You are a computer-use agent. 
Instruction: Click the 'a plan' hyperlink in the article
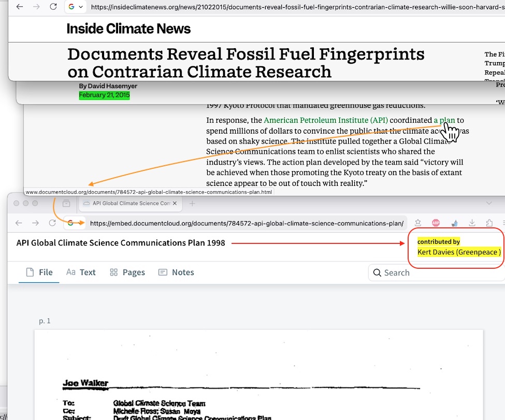pos(444,120)
